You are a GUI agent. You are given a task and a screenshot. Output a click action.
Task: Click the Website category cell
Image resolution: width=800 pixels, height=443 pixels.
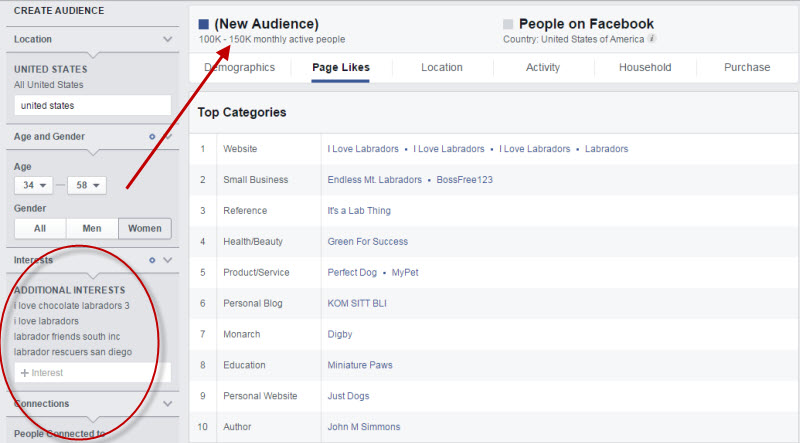pos(240,149)
